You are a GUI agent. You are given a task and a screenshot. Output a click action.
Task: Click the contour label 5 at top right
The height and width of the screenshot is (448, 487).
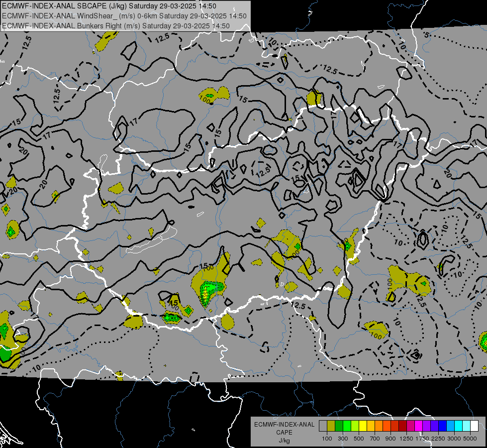click(427, 35)
